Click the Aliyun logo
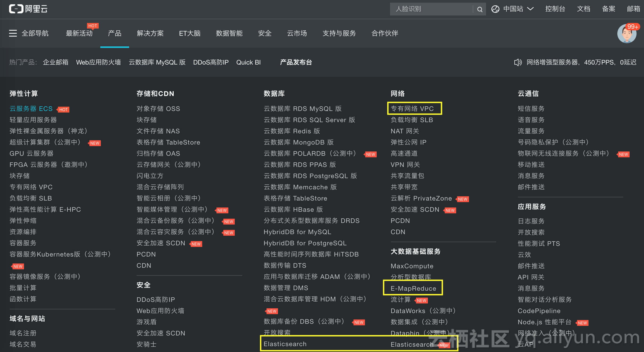This screenshot has width=644, height=352. 28,9
